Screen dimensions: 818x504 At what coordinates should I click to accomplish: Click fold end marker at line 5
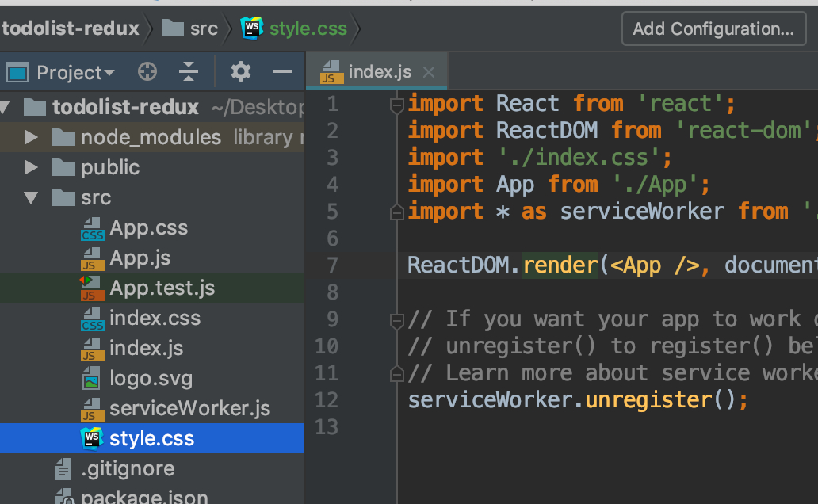396,212
